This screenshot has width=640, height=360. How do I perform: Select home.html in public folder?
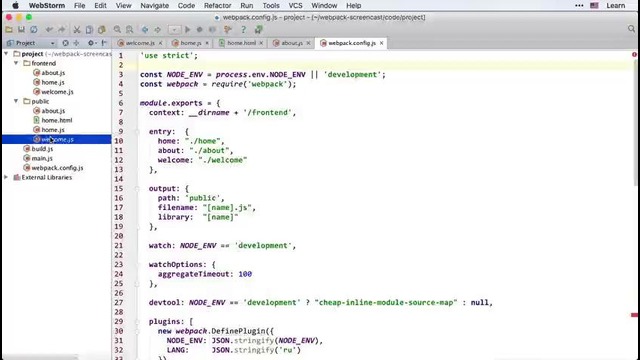pos(57,120)
